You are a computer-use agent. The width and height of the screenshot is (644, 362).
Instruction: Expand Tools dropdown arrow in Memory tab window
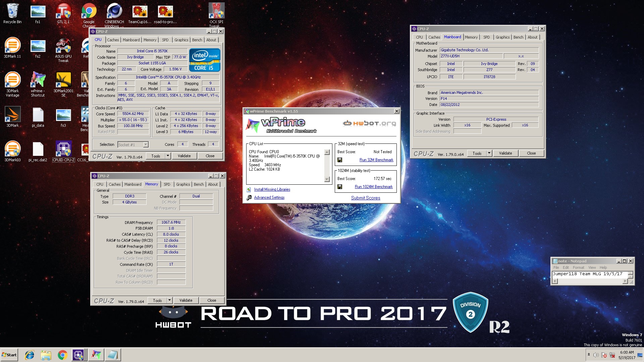coord(169,300)
